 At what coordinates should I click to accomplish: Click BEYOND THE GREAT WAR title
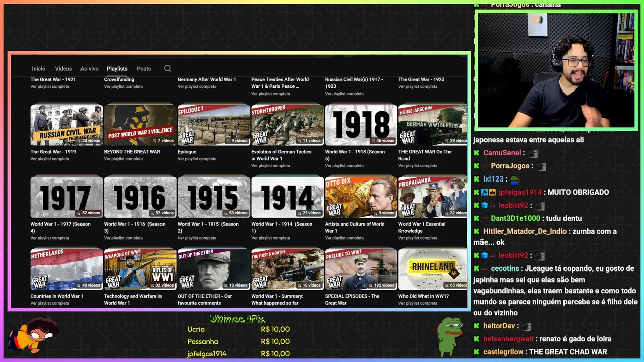tap(132, 152)
